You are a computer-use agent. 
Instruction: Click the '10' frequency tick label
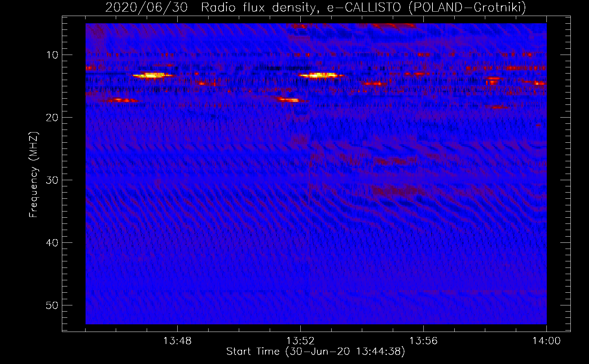pyautogui.click(x=52, y=55)
